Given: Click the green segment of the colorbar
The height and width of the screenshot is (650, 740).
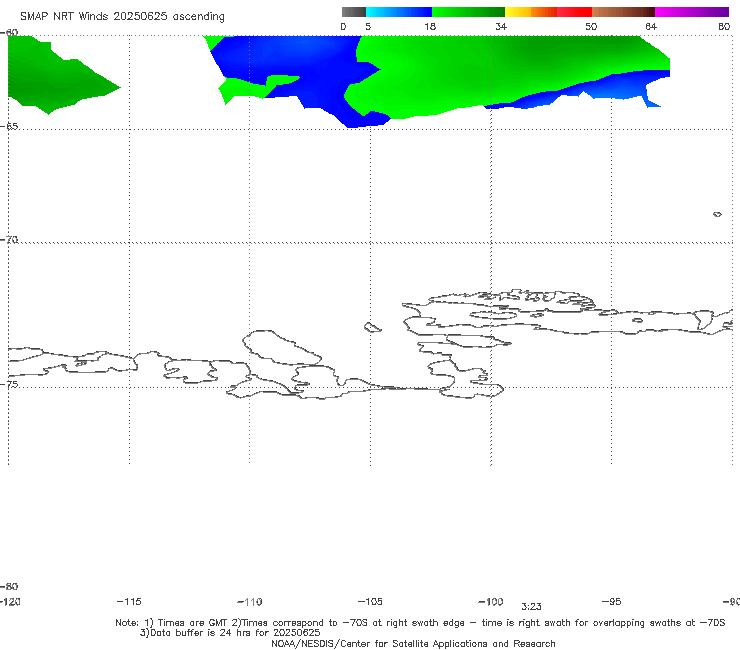Looking at the screenshot, I should (x=468, y=12).
